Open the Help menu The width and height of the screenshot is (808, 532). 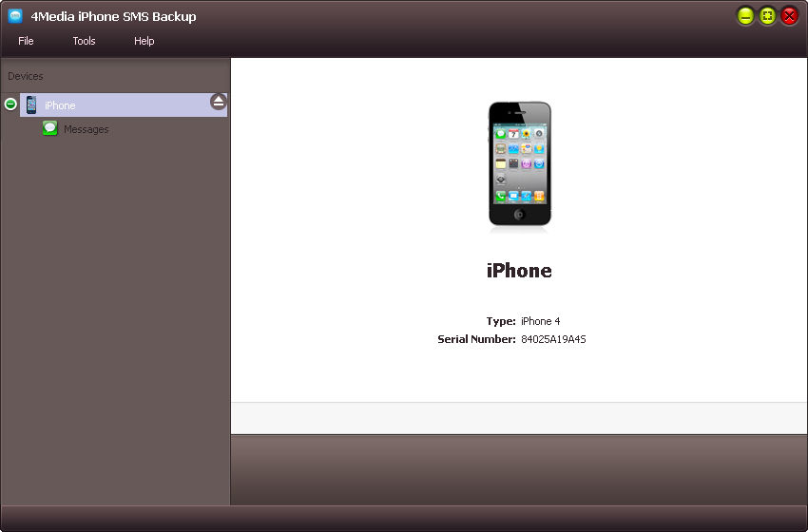(144, 41)
